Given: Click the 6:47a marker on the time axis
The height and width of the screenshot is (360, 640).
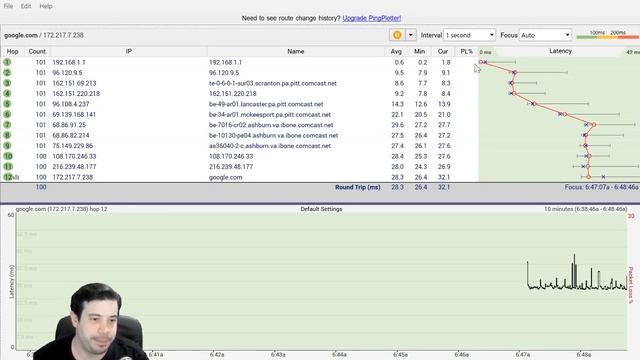Looking at the screenshot, I should tap(522, 354).
